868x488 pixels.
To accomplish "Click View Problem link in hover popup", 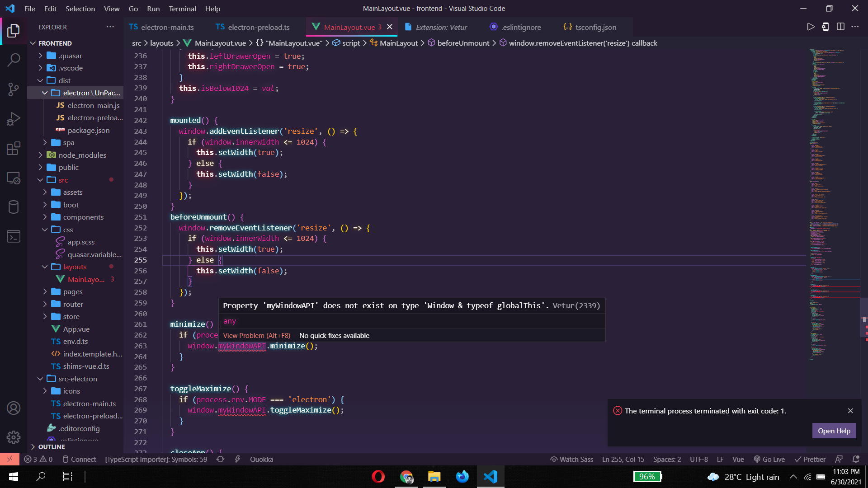I will point(256,335).
